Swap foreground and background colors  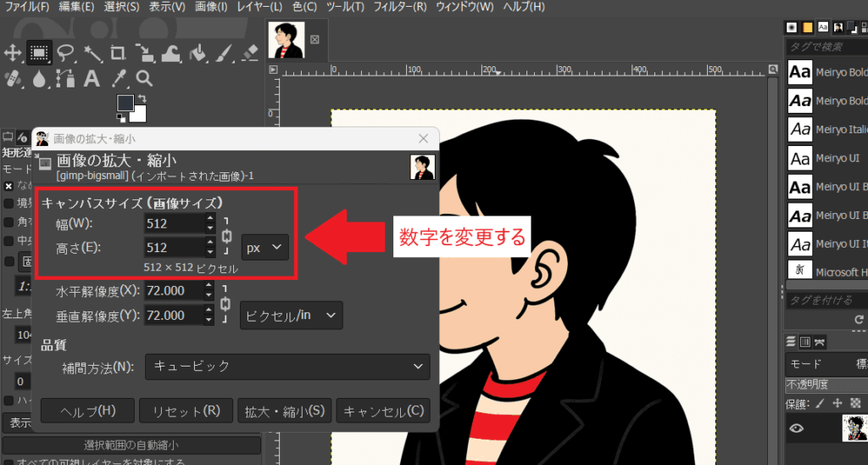(x=142, y=98)
